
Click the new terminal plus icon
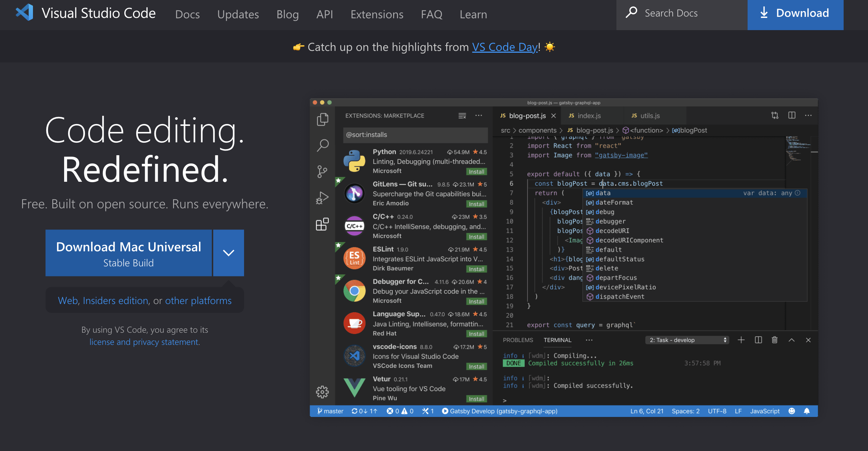(741, 340)
